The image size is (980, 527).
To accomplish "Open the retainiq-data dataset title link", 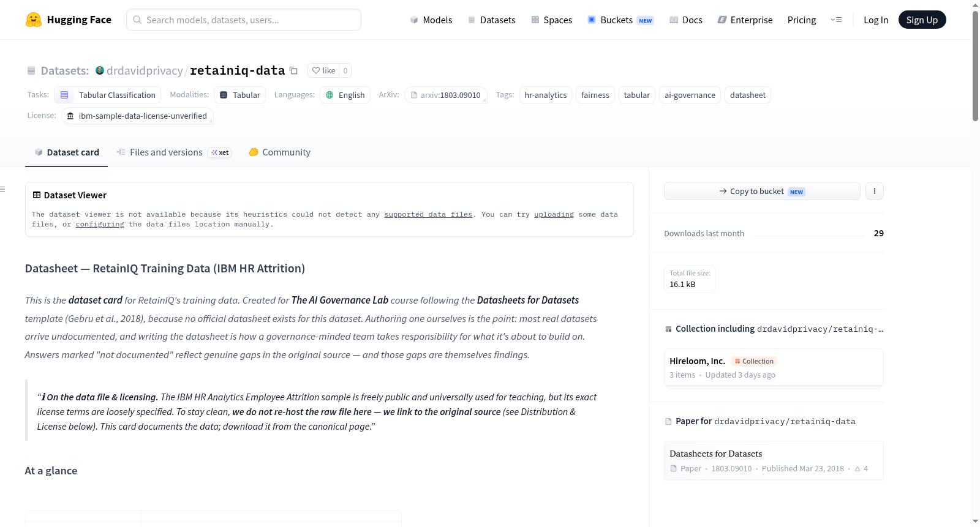I will (x=238, y=70).
